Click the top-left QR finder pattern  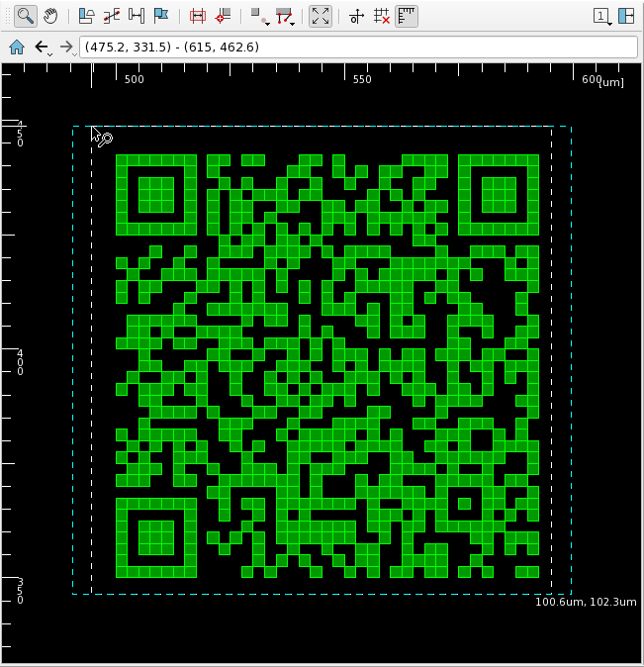pyautogui.click(x=156, y=195)
